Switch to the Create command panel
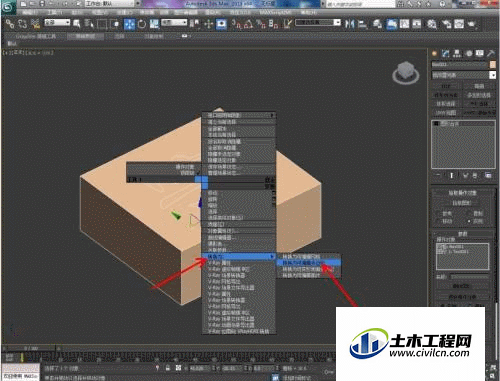The width and height of the screenshot is (500, 381). click(434, 53)
